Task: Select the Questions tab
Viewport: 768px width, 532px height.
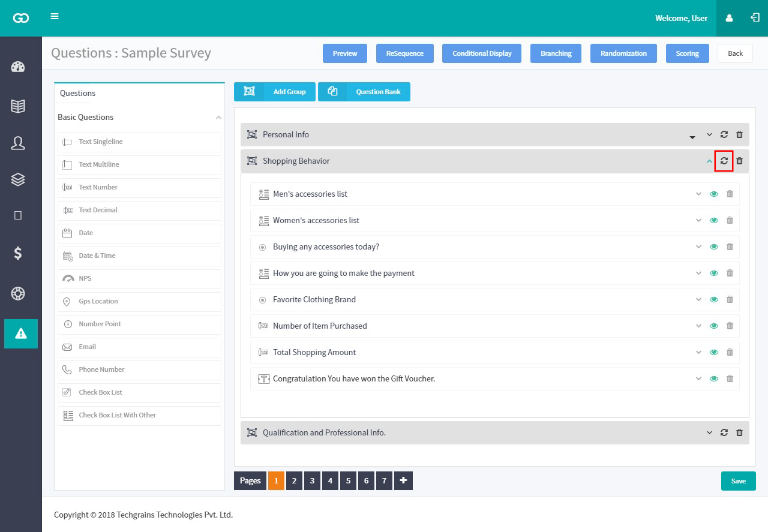Action: click(78, 93)
